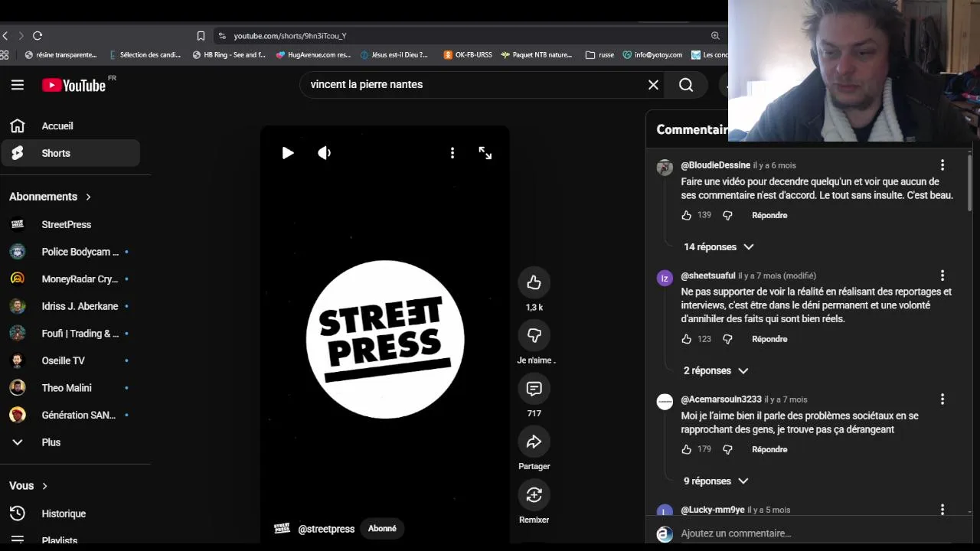Open StreetPress subscription in sidebar
The width and height of the screenshot is (980, 551).
[x=70, y=224]
